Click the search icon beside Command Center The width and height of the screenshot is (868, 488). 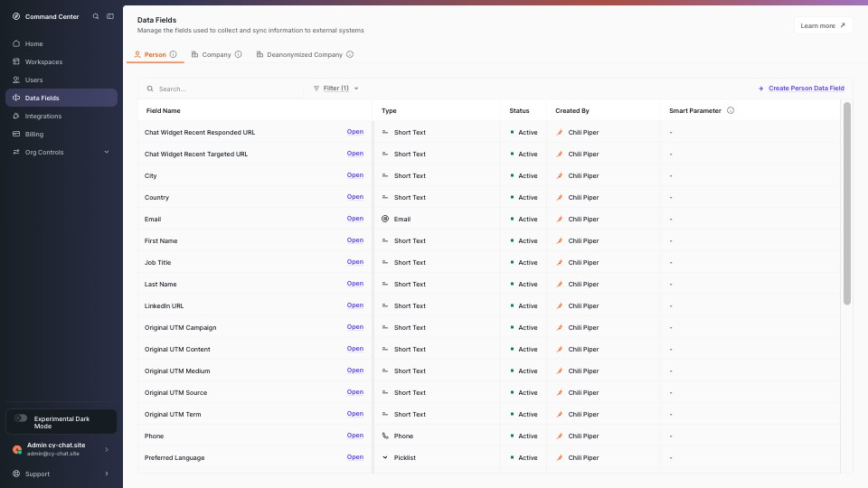[96, 16]
